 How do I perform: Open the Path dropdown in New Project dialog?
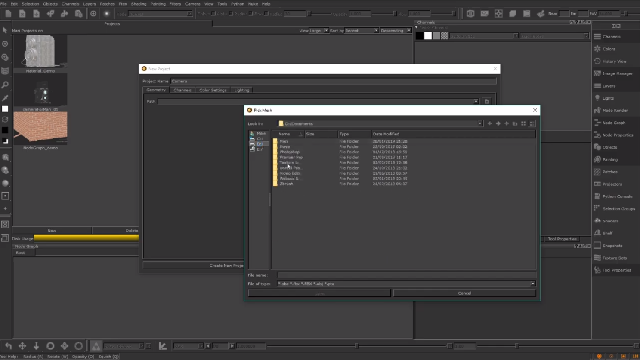(476, 101)
